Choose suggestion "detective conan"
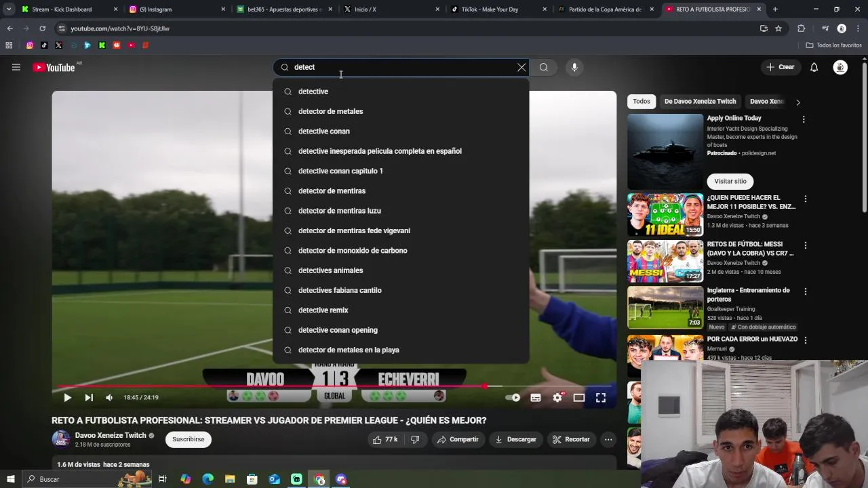Screen dimensions: 868x488 pyautogui.click(x=401, y=131)
